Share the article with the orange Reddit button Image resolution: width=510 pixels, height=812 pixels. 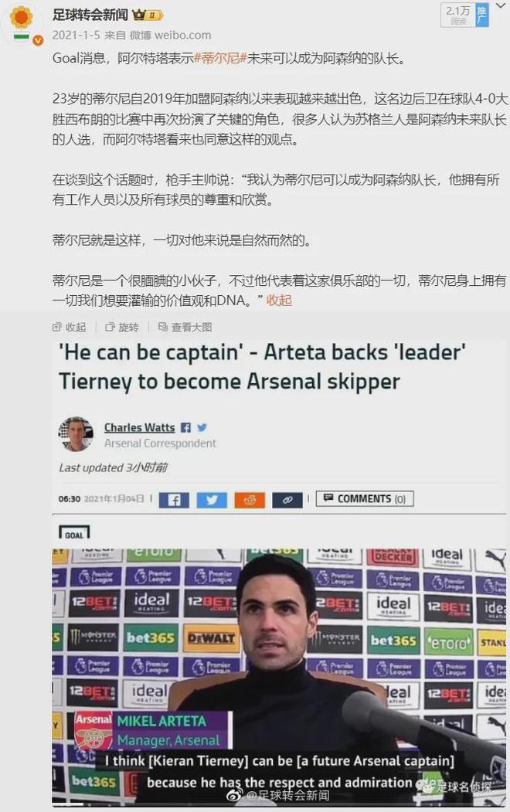click(250, 500)
